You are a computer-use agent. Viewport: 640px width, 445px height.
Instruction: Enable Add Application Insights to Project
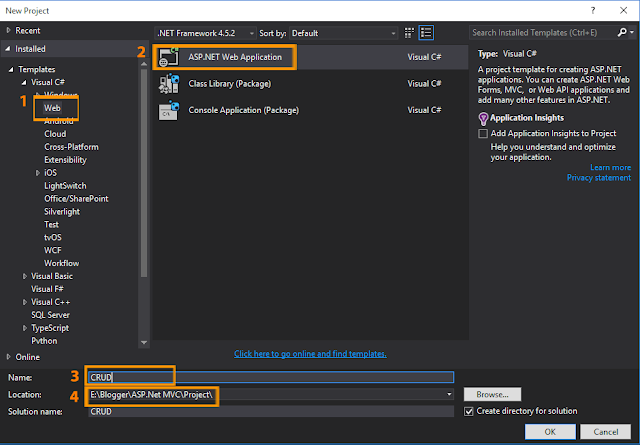(483, 134)
